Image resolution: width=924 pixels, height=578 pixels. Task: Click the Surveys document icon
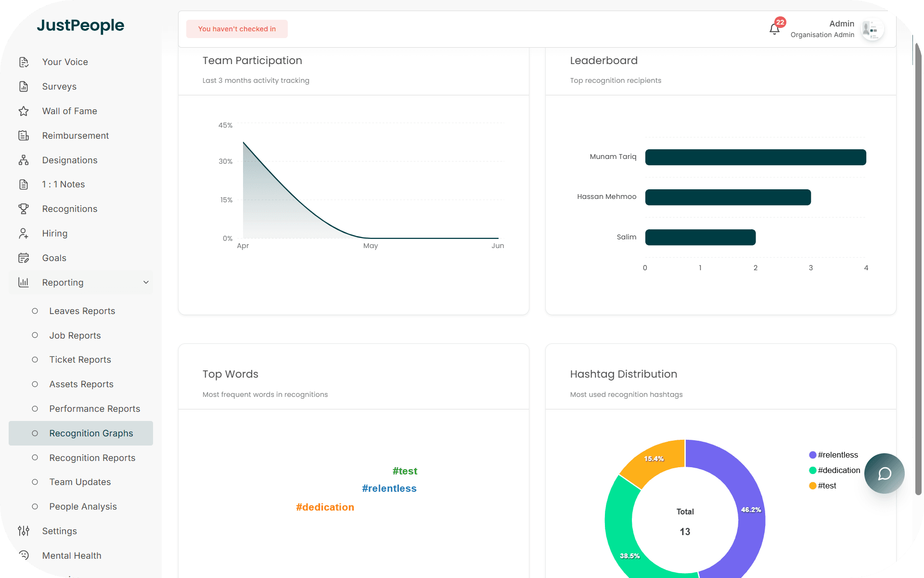(x=24, y=87)
